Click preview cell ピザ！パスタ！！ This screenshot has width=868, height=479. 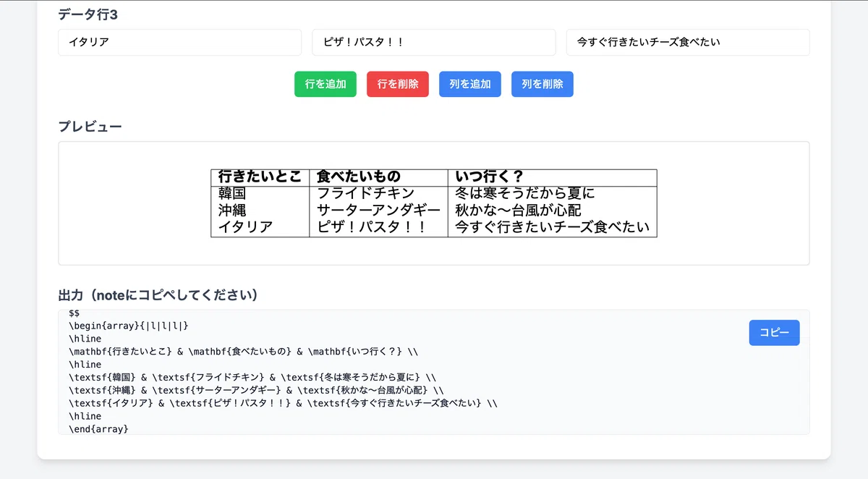(372, 227)
